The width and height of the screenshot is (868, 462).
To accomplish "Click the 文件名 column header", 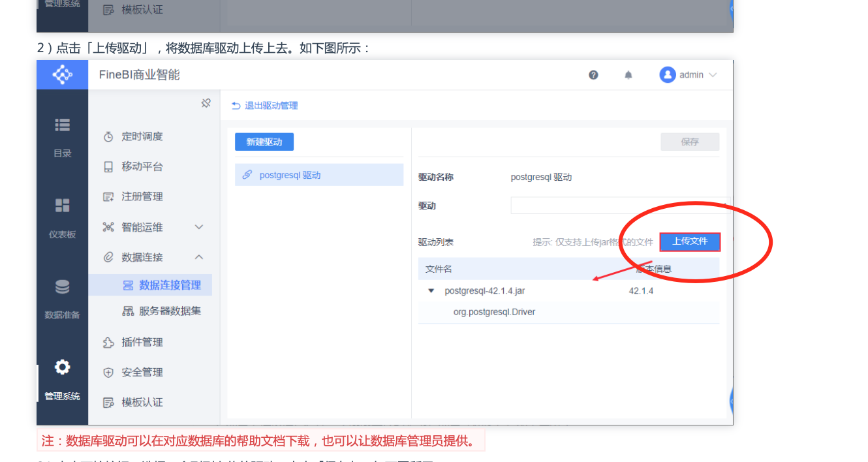I will (x=439, y=269).
